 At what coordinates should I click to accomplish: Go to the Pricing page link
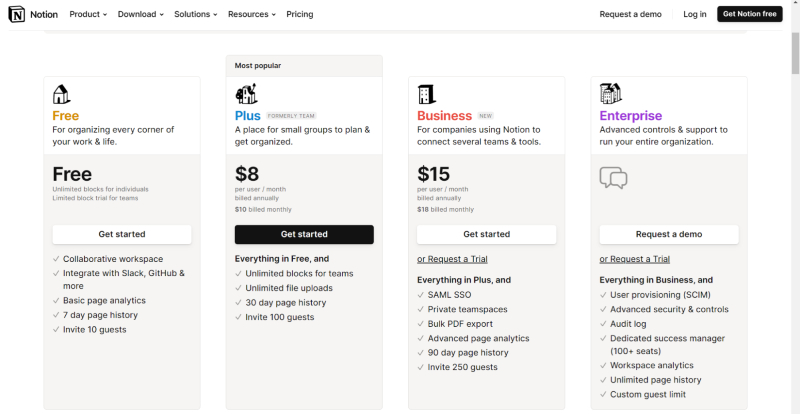[x=299, y=14]
